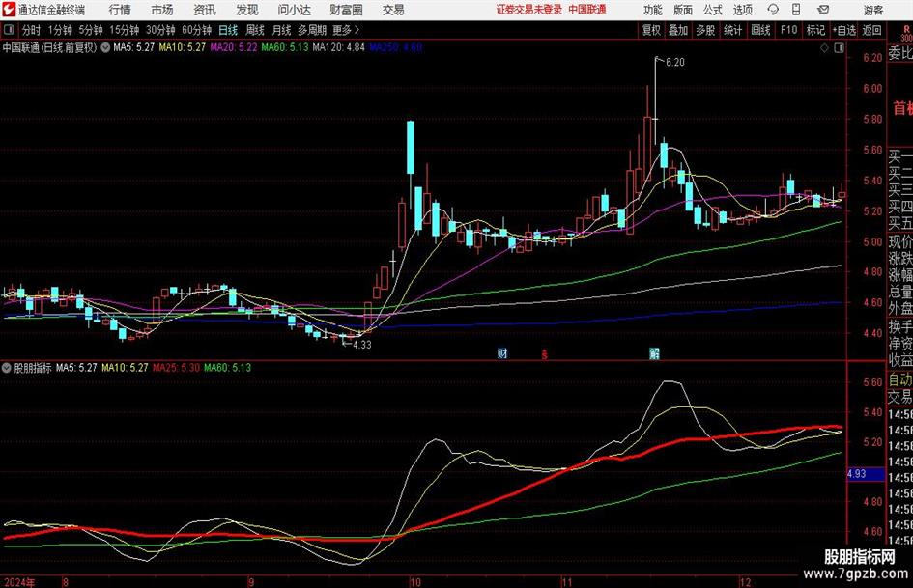Click the Tongdaxin red logo icon

10,10
